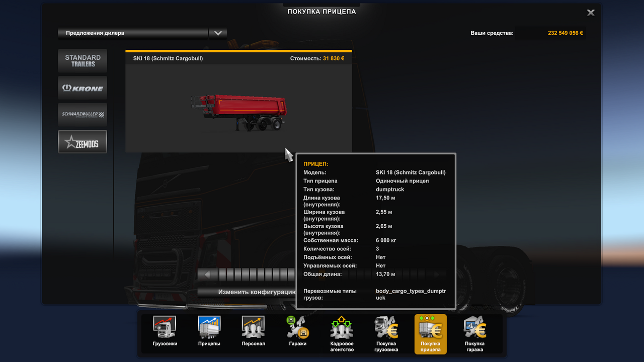The height and width of the screenshot is (362, 644).
Task: Click body_cargo_types_dumptruck text
Action: 411,294
